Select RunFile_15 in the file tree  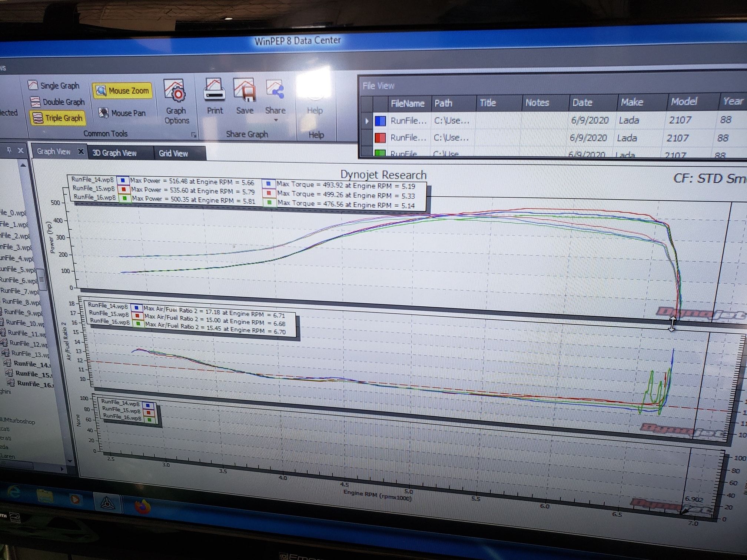click(x=34, y=374)
